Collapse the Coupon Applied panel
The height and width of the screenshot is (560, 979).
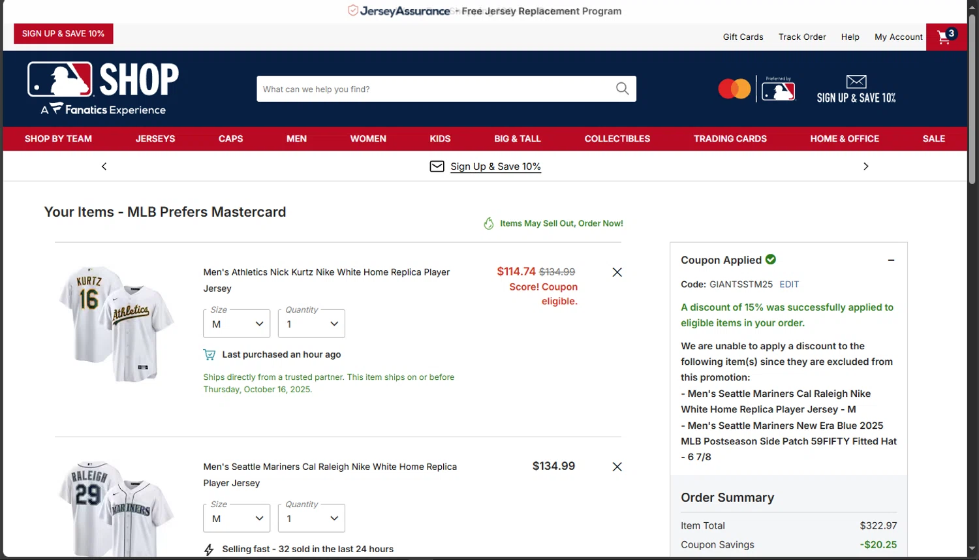point(891,260)
